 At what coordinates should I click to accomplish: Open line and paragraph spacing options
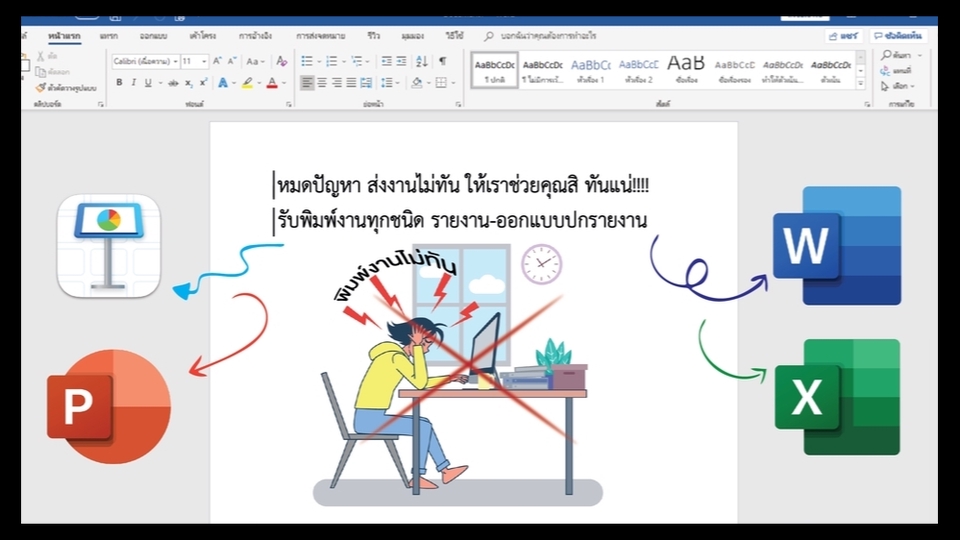[387, 83]
